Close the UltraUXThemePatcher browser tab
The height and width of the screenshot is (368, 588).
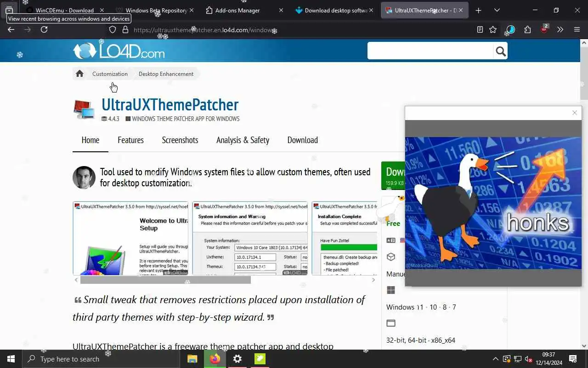[x=460, y=10]
